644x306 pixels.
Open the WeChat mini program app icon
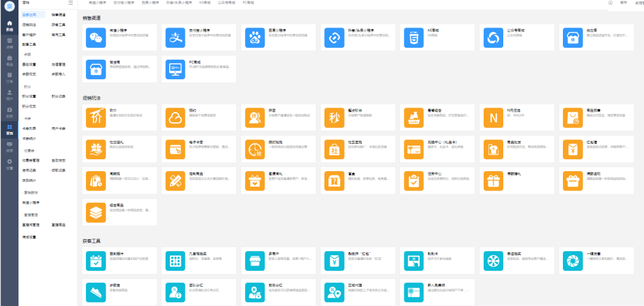[x=95, y=38]
